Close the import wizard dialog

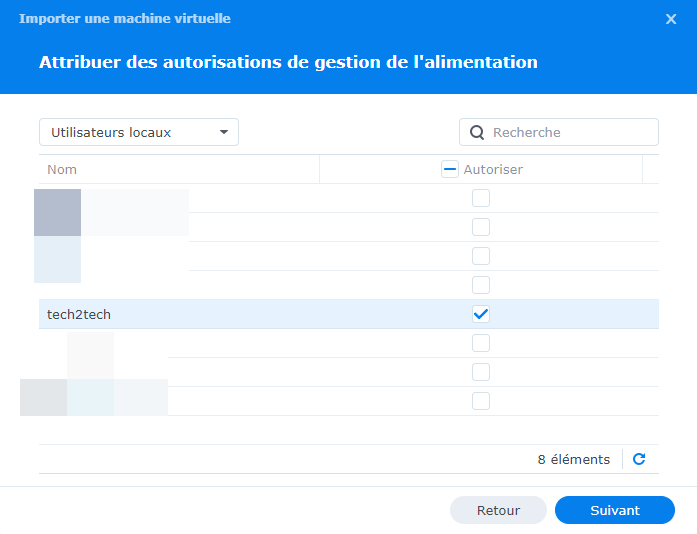[671, 19]
